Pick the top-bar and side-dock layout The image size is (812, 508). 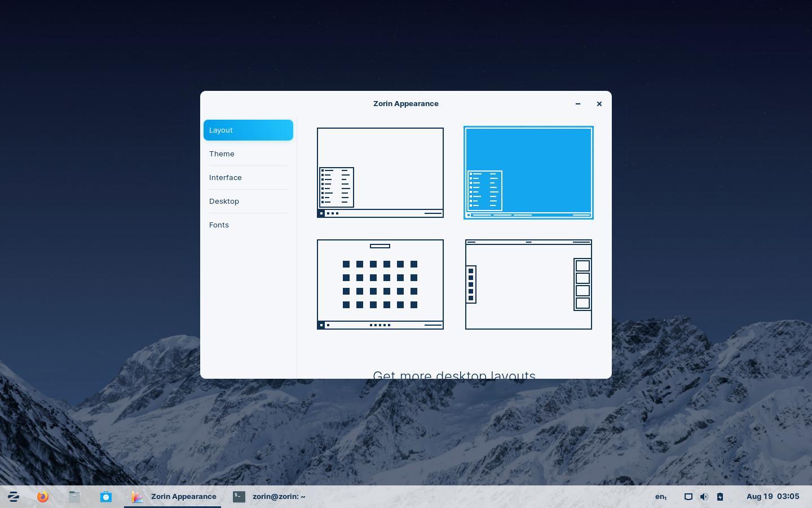point(528,284)
